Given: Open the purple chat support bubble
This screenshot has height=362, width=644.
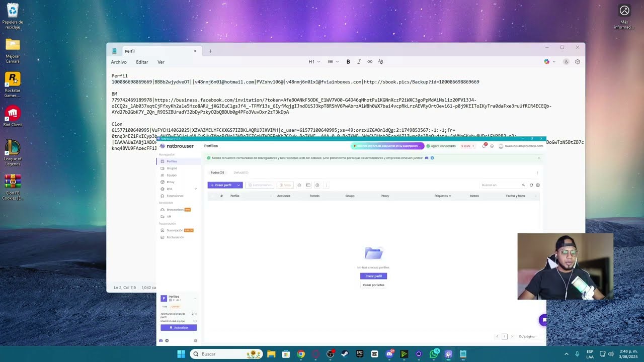Looking at the screenshot, I should 543,320.
